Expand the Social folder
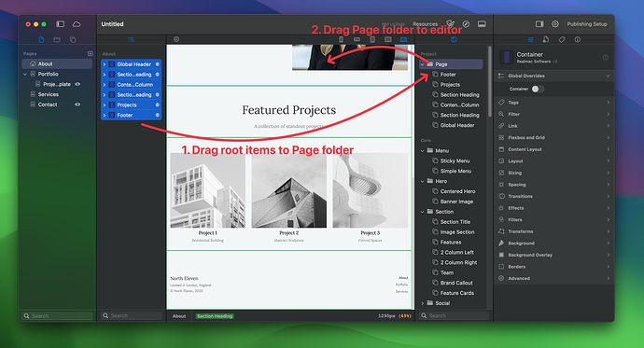Image resolution: width=644 pixels, height=348 pixels. [422, 303]
